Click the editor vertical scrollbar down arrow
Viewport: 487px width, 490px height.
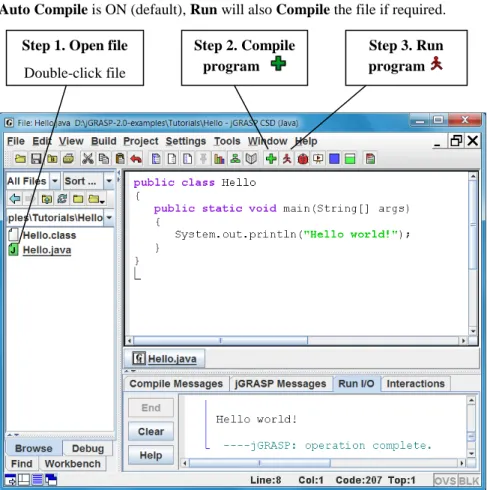click(473, 331)
